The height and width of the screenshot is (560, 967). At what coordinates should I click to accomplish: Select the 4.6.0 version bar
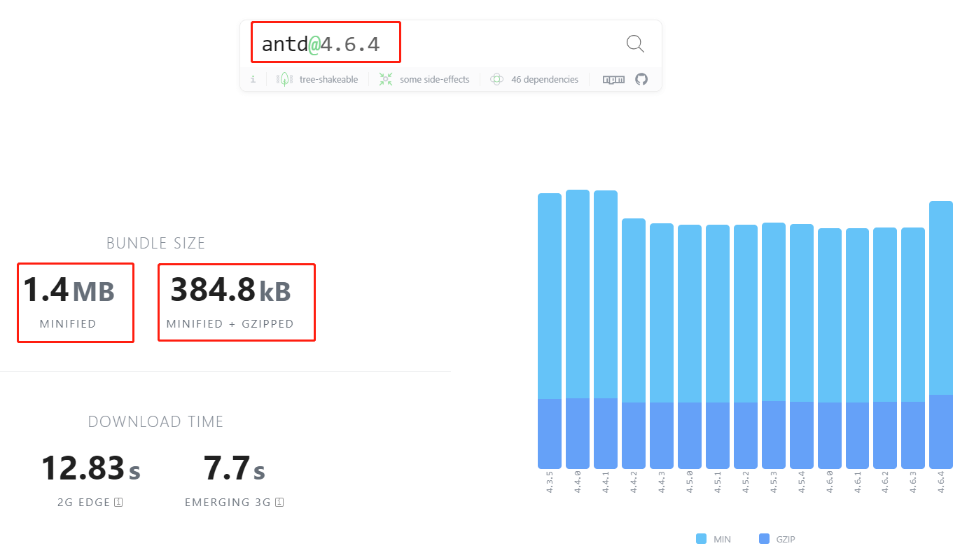(830, 349)
